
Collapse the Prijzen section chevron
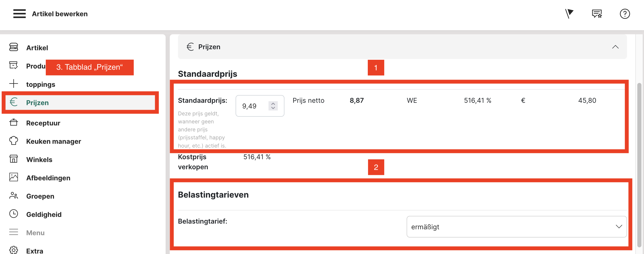tap(615, 47)
